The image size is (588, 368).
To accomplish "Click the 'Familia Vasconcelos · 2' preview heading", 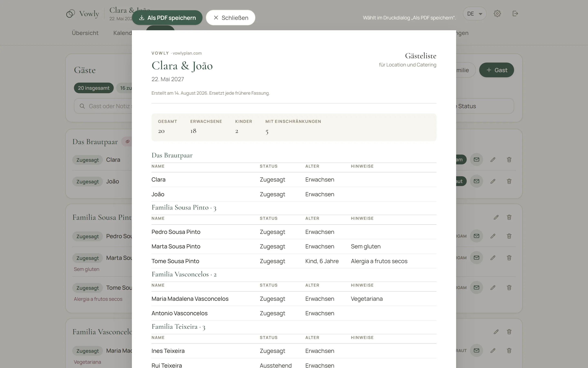I will pos(184,275).
